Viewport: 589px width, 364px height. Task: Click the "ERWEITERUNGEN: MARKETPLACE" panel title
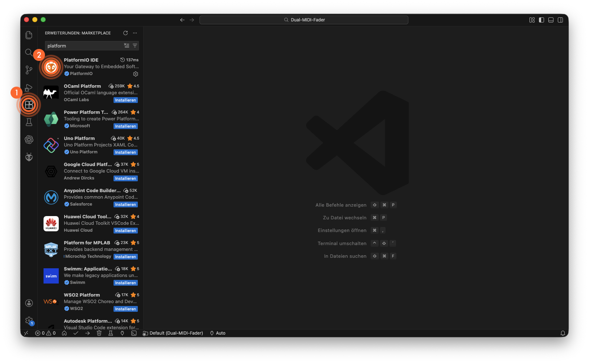[x=78, y=33]
